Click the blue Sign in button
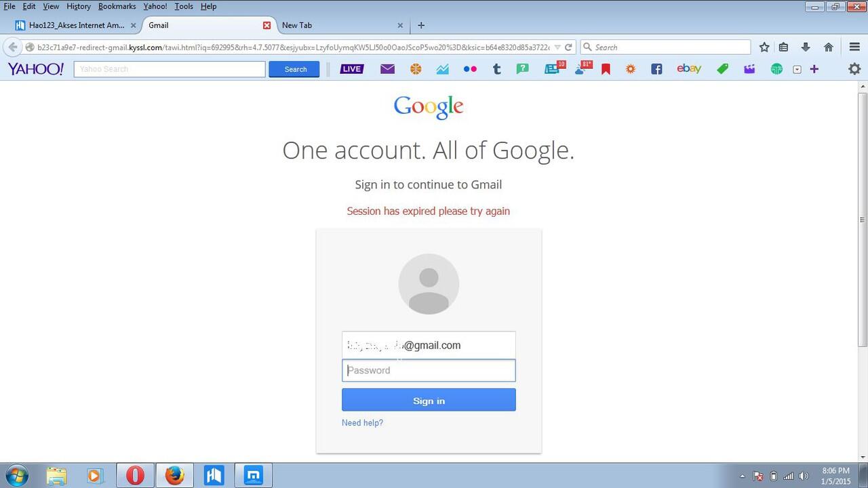 (x=429, y=401)
